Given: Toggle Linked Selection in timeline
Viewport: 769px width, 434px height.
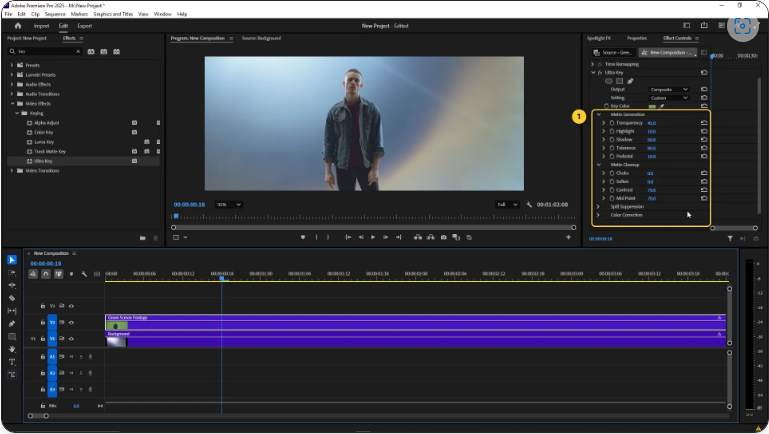Looking at the screenshot, I should pos(58,274).
